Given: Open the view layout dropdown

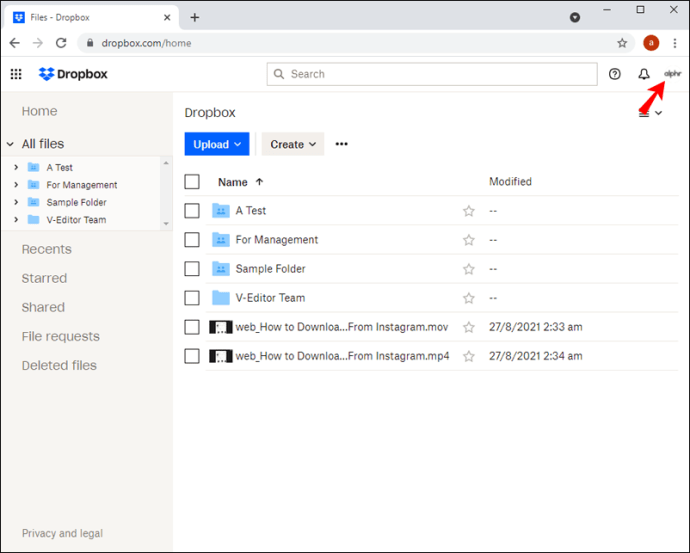Looking at the screenshot, I should (651, 113).
